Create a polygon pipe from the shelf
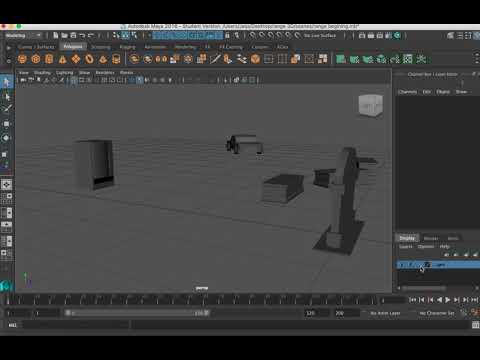Image resolution: width=480 pixels, height=360 pixels. [116, 59]
